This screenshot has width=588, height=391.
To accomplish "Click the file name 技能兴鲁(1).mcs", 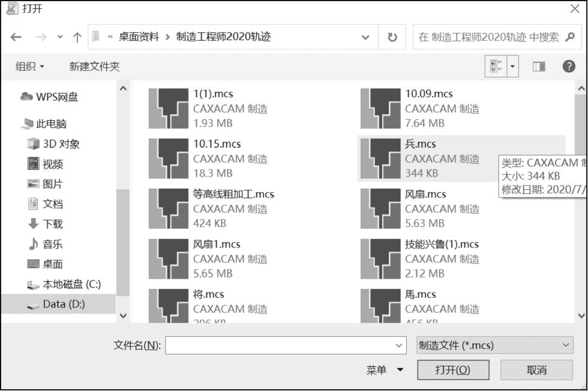I will pyautogui.click(x=442, y=244).
